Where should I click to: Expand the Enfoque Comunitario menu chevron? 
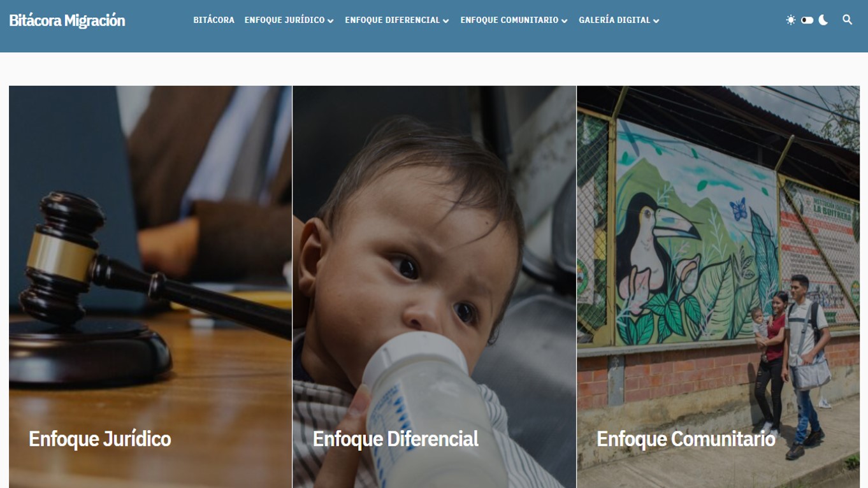564,21
